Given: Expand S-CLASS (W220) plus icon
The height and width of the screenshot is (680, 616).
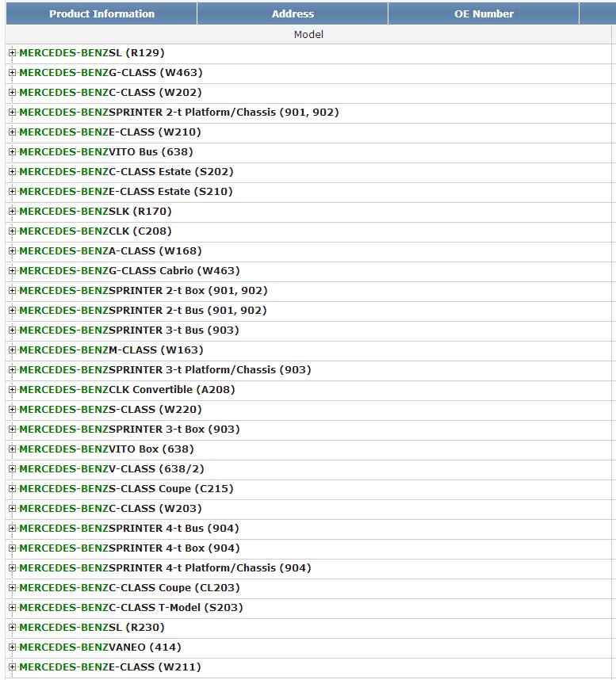Looking at the screenshot, I should (12, 410).
